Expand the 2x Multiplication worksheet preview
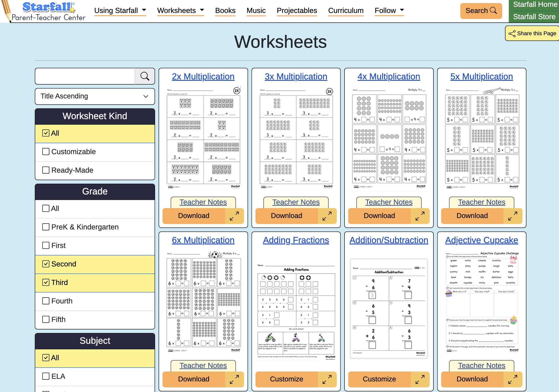Screen dimensions: 559x392 pos(234,216)
